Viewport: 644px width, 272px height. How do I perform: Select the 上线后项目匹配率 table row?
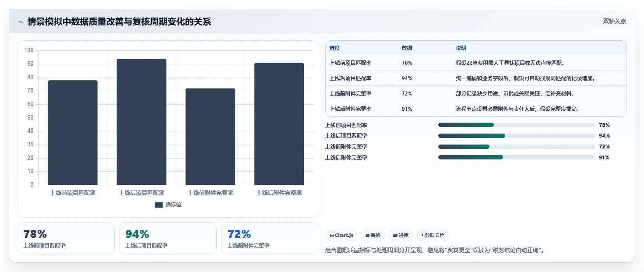(476, 78)
